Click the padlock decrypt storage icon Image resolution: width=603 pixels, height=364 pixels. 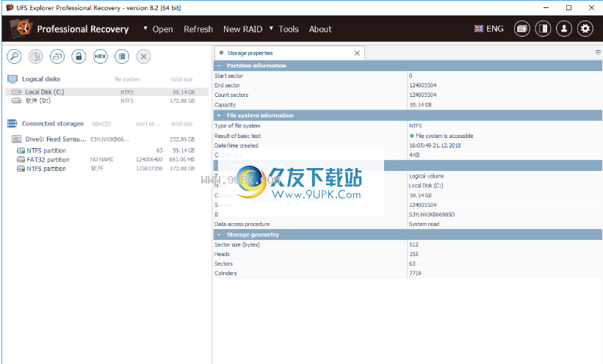click(x=79, y=57)
